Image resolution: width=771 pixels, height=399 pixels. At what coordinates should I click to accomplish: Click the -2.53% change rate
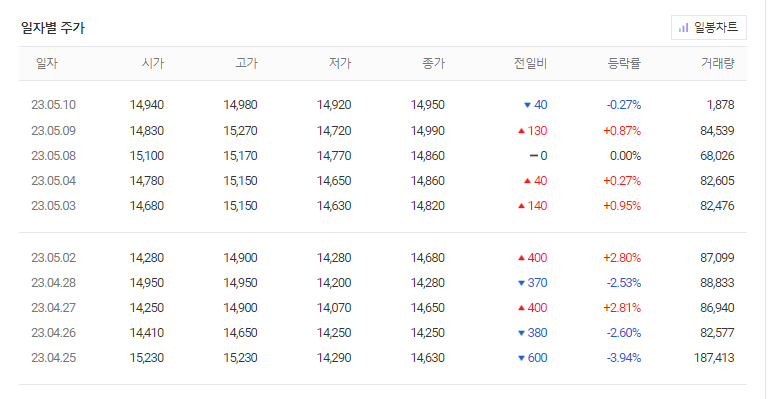click(x=623, y=283)
